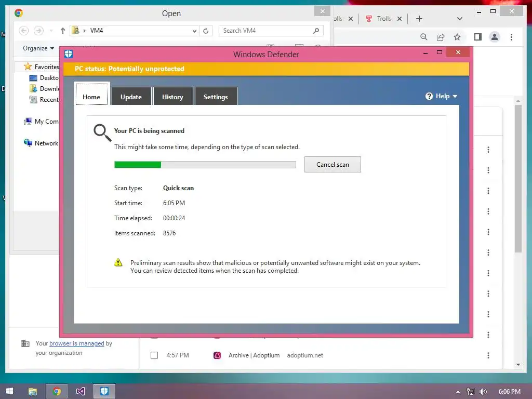
Task: Go forward in the Open dialog
Action: [x=38, y=31]
